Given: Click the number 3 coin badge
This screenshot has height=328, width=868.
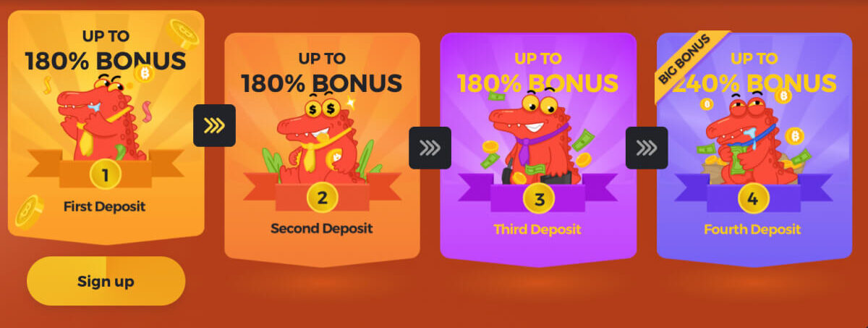Looking at the screenshot, I should (538, 197).
